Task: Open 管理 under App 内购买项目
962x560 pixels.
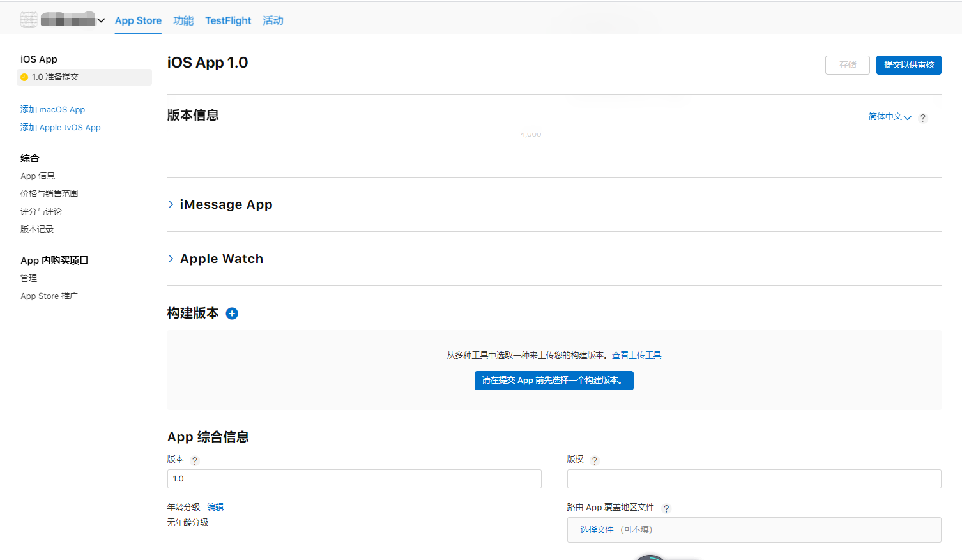Action: click(29, 278)
